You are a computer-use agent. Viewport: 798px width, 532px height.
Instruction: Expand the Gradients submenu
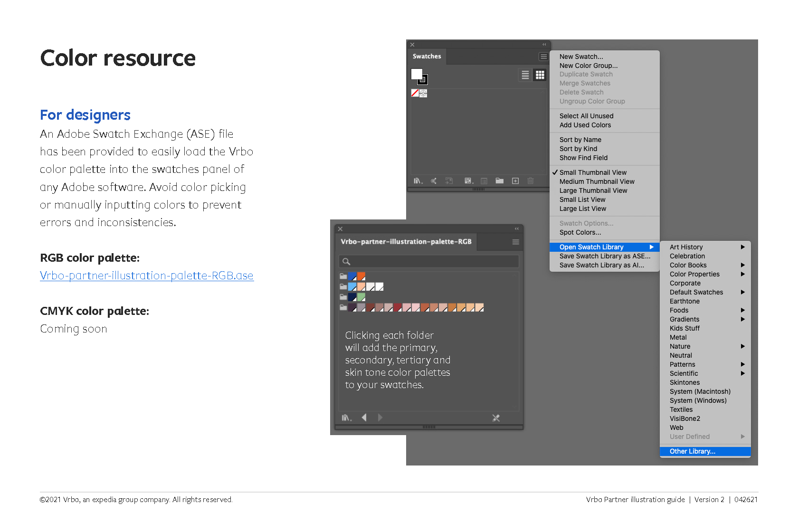click(x=705, y=319)
